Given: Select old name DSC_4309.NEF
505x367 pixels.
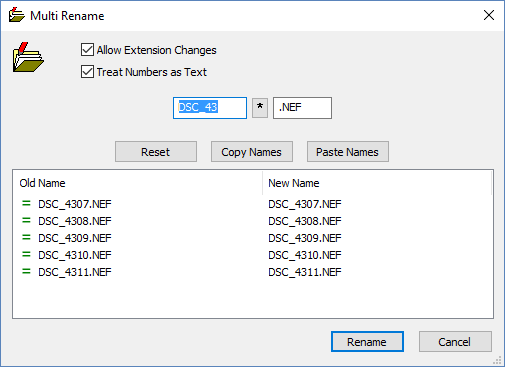Looking at the screenshot, I should (75, 238).
